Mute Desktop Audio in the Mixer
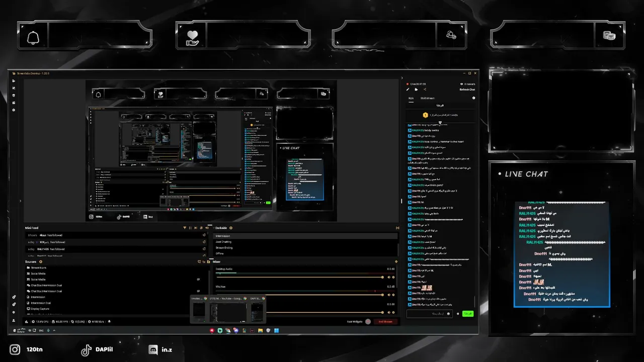The image size is (644, 362). [x=389, y=277]
